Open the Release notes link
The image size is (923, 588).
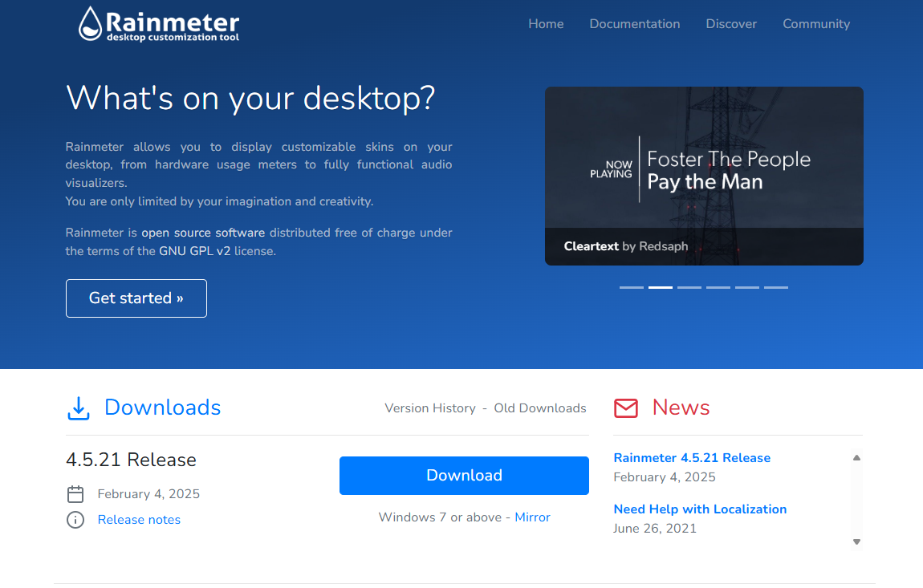[139, 520]
